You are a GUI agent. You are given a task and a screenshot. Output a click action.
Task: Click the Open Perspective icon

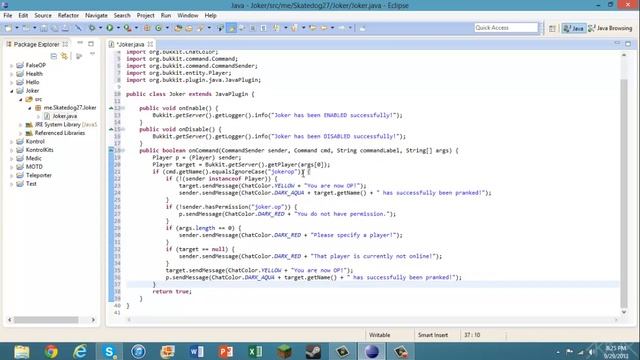552,28
